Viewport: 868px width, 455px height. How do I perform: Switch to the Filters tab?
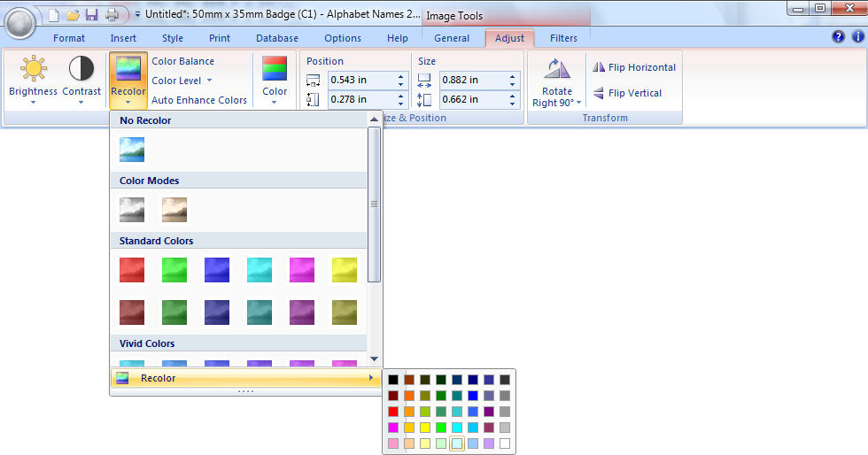(x=563, y=38)
